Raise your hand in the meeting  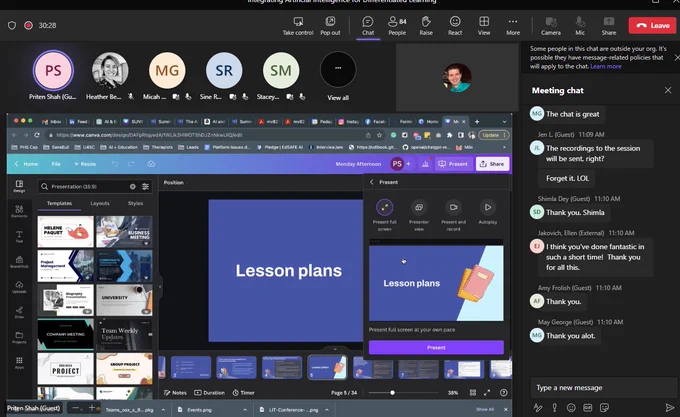pyautogui.click(x=426, y=26)
